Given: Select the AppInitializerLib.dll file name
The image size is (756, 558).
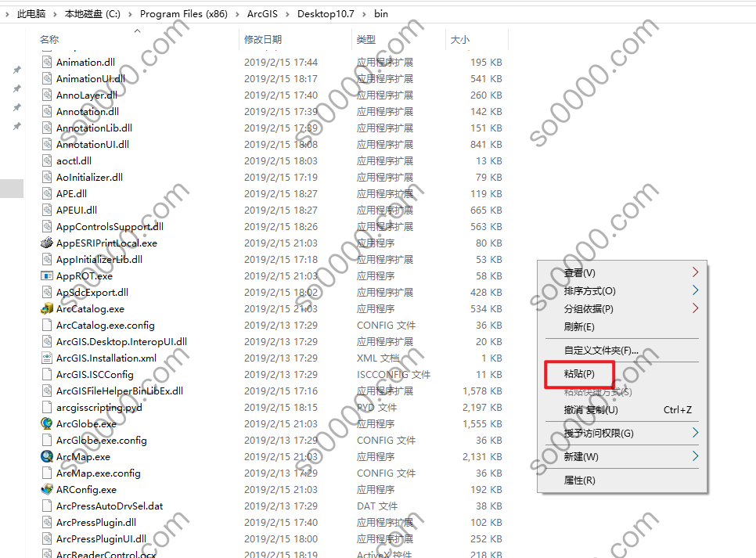Looking at the screenshot, I should [99, 259].
